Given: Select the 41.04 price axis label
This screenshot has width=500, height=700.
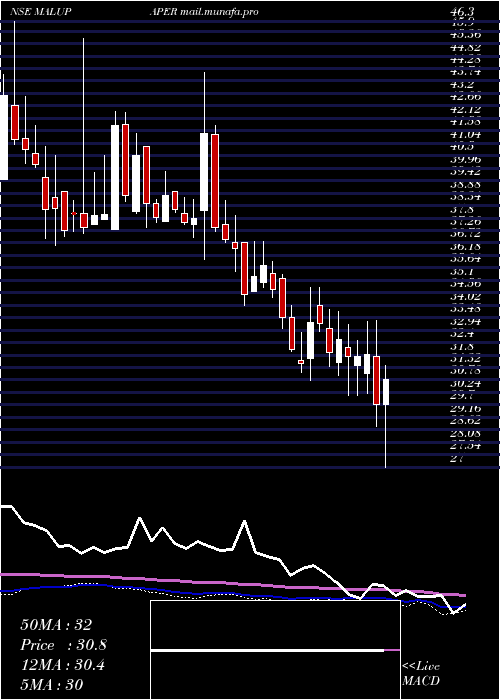Looking at the screenshot, I should [x=466, y=134].
